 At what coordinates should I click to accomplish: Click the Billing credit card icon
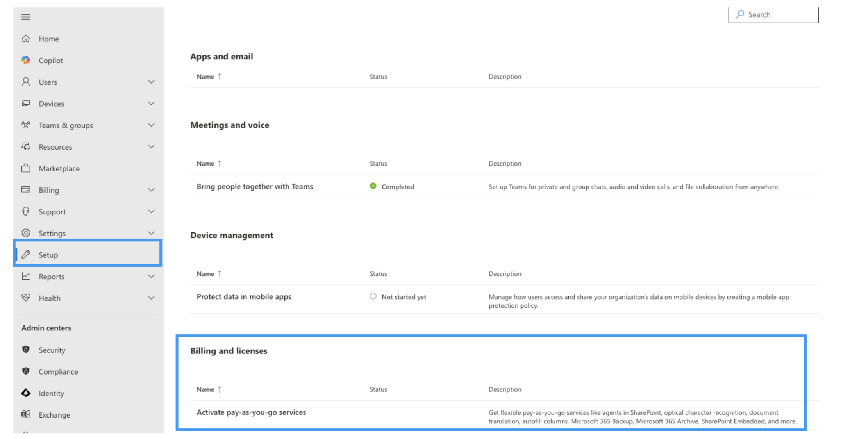point(26,189)
